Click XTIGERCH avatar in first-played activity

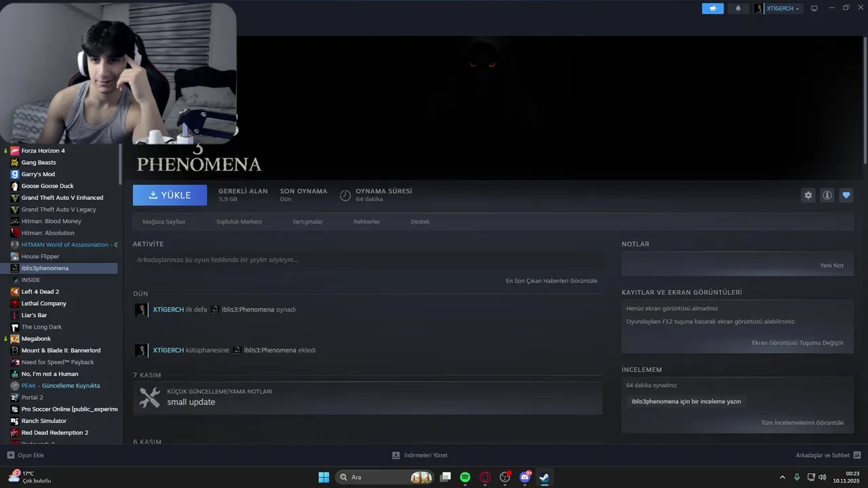point(140,310)
